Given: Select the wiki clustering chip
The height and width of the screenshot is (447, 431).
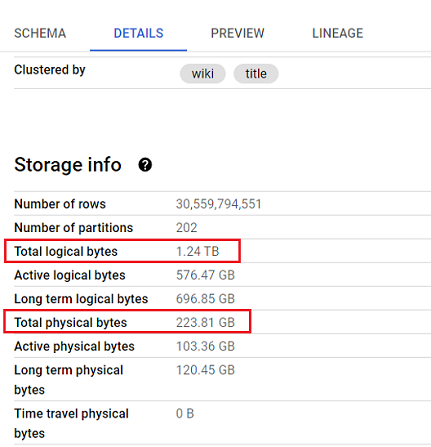Looking at the screenshot, I should 203,74.
